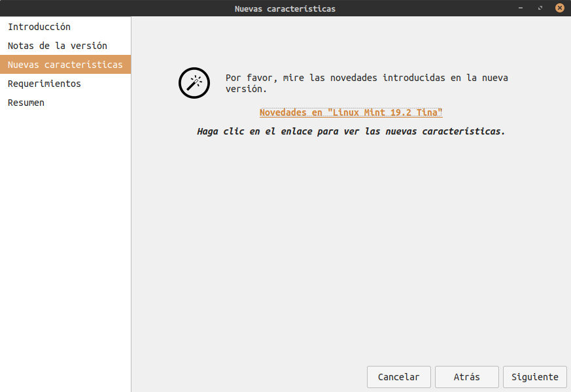Maximize the upgrade wizard window
This screenshot has width=571, height=392.
540,8
